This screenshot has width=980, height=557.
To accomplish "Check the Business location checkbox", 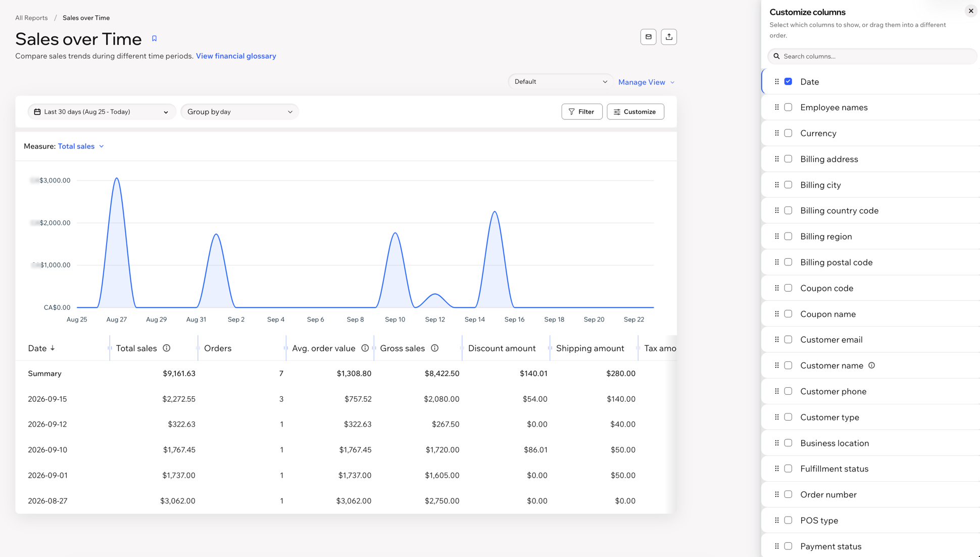I will click(788, 443).
